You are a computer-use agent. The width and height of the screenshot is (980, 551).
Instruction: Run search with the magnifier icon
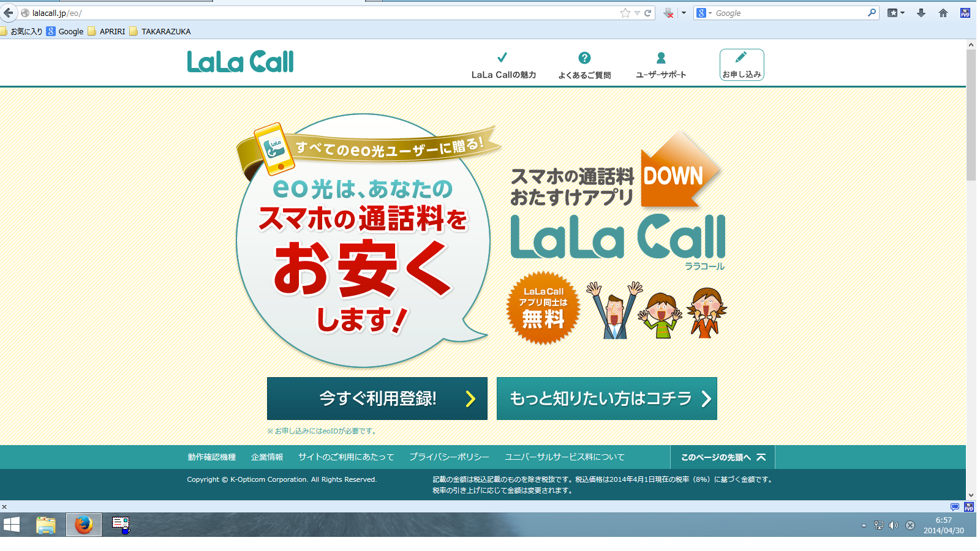tap(872, 13)
